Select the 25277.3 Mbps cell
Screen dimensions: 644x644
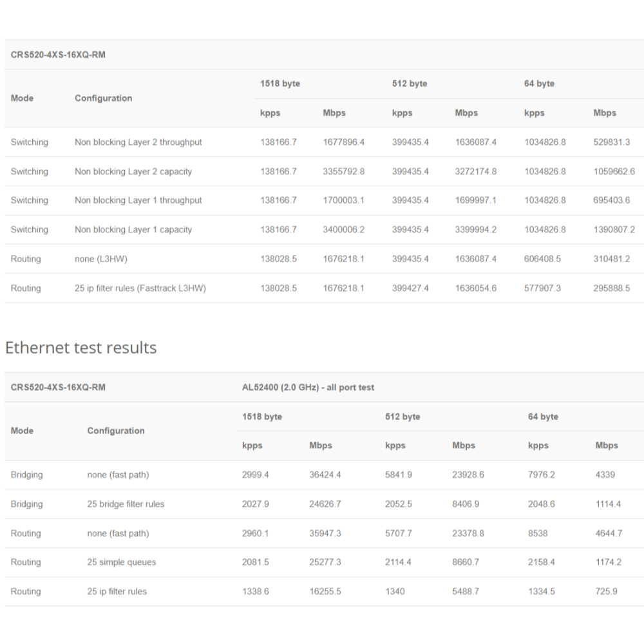coord(325,562)
